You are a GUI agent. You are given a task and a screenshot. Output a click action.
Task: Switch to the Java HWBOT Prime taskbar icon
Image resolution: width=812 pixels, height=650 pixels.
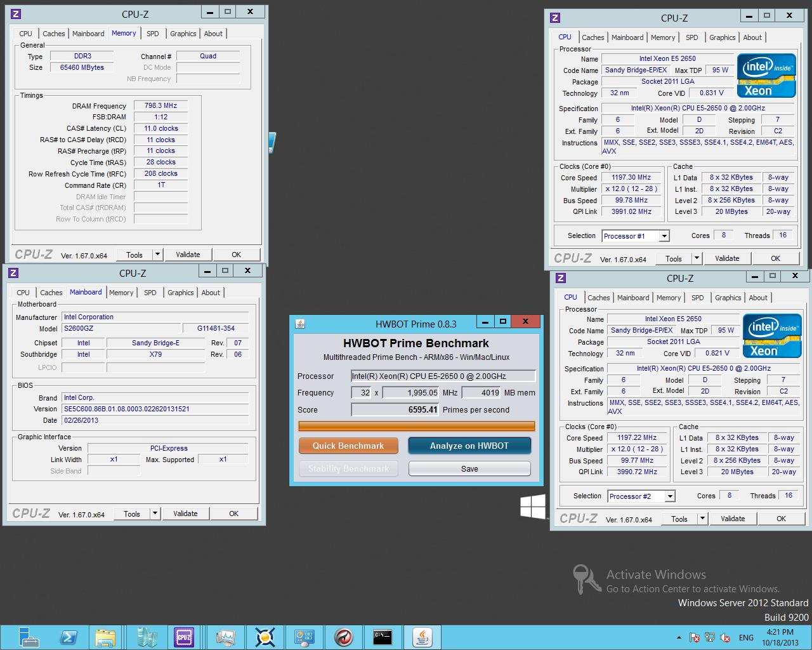point(422,637)
